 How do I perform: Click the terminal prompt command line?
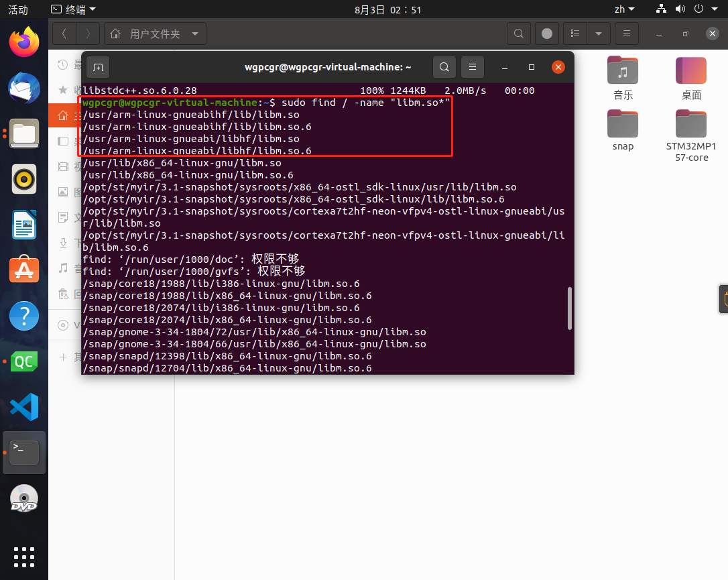[x=266, y=103]
